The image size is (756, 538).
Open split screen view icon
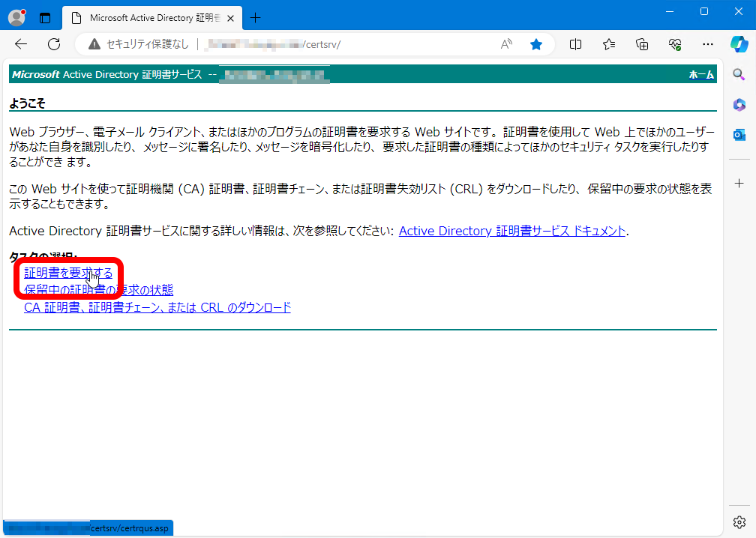point(575,44)
